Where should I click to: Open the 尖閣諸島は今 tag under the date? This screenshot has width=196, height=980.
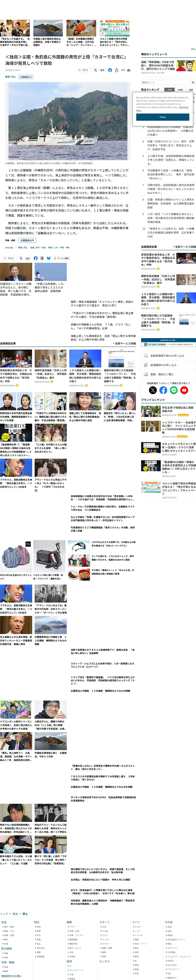pyautogui.click(x=26, y=77)
